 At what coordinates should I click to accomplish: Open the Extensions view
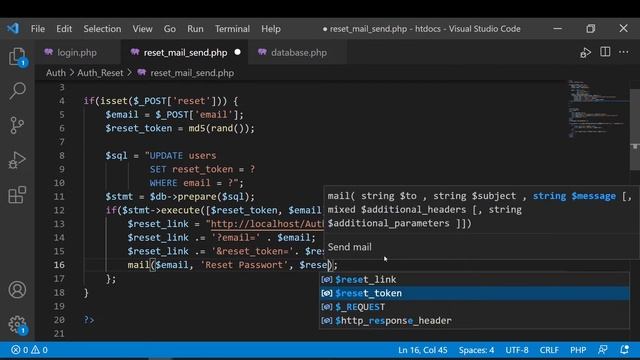(17, 195)
